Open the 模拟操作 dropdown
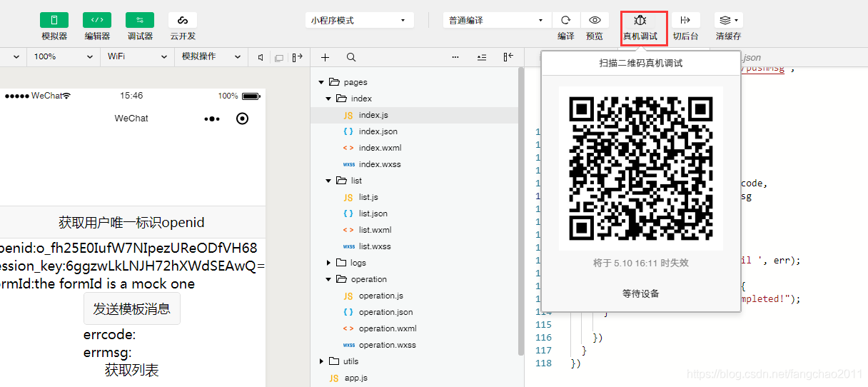 pos(211,56)
